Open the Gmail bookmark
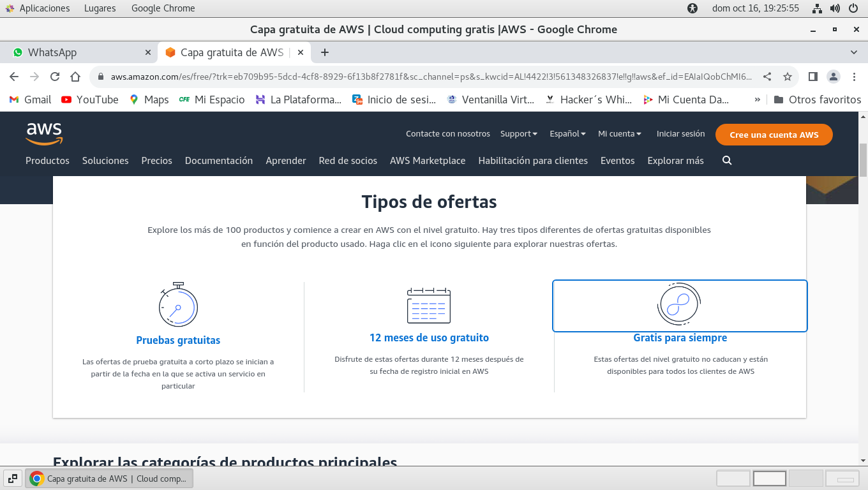Screen dimensions: 868x490 coord(30,100)
